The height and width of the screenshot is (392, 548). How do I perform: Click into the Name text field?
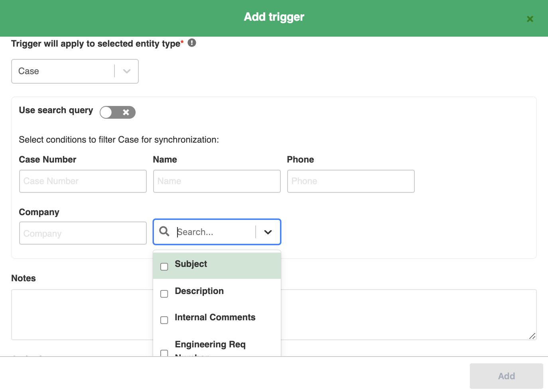(217, 181)
